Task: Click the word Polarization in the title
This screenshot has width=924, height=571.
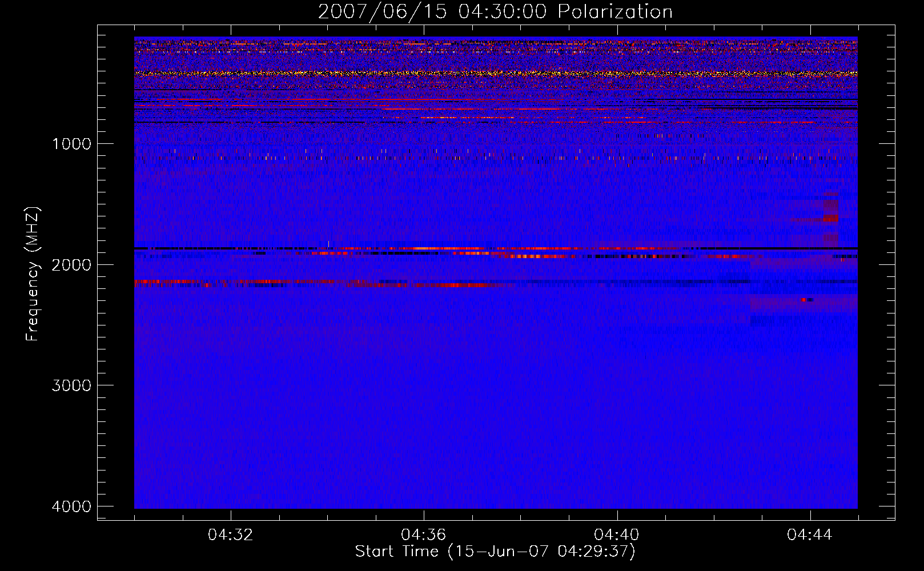Action: pyautogui.click(x=615, y=12)
